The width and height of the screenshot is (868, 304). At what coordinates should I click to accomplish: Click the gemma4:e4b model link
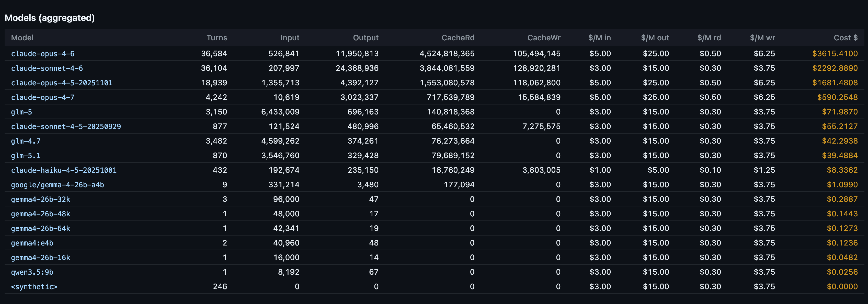pyautogui.click(x=32, y=243)
